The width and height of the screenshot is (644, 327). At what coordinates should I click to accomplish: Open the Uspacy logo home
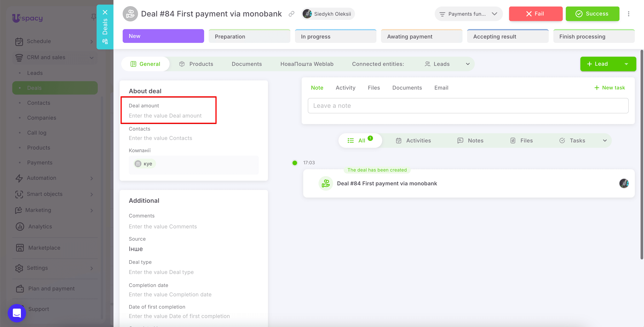(x=27, y=18)
